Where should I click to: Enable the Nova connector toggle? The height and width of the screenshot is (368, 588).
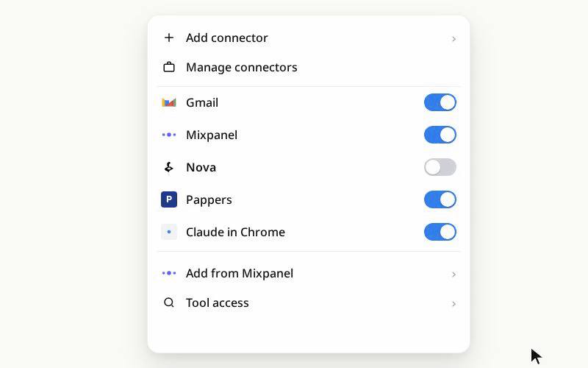[440, 167]
